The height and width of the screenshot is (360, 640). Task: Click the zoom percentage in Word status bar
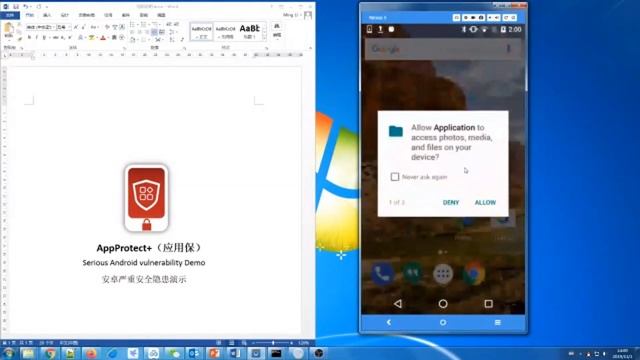pyautogui.click(x=304, y=343)
